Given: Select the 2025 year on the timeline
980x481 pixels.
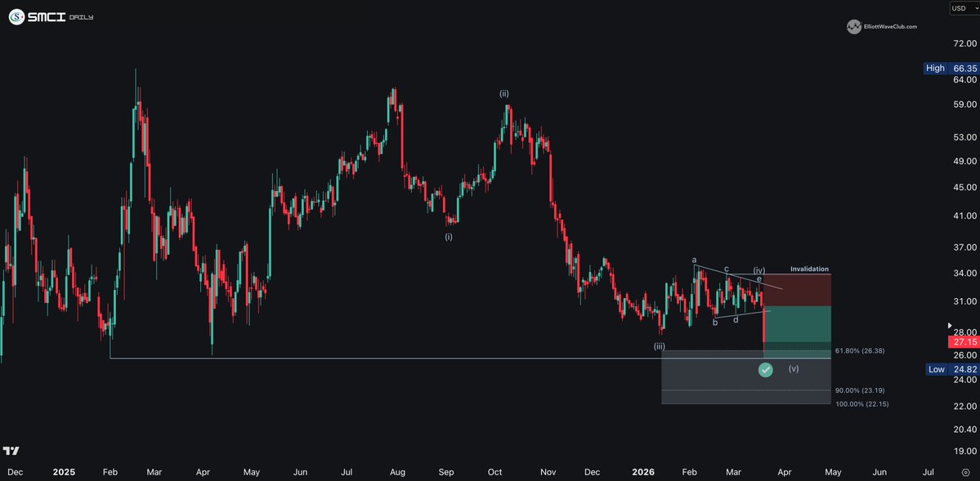Looking at the screenshot, I should [x=63, y=472].
